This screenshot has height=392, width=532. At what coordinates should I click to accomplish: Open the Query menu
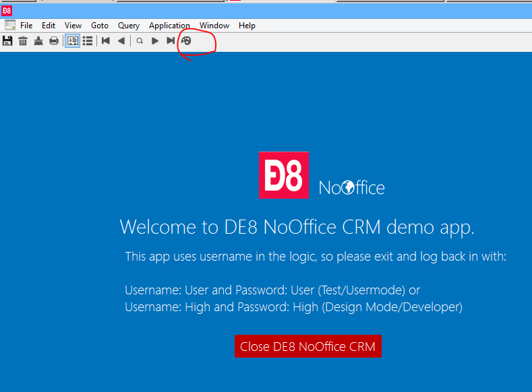129,26
